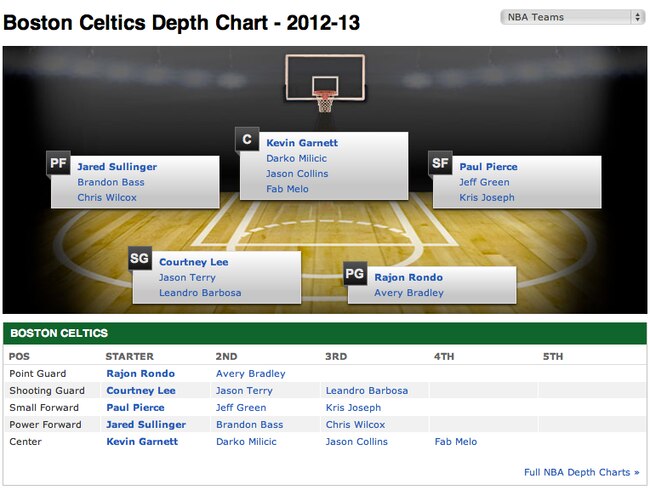Select Kris Joseph in Small Forward table row
The height and width of the screenshot is (490, 650).
pos(353,408)
